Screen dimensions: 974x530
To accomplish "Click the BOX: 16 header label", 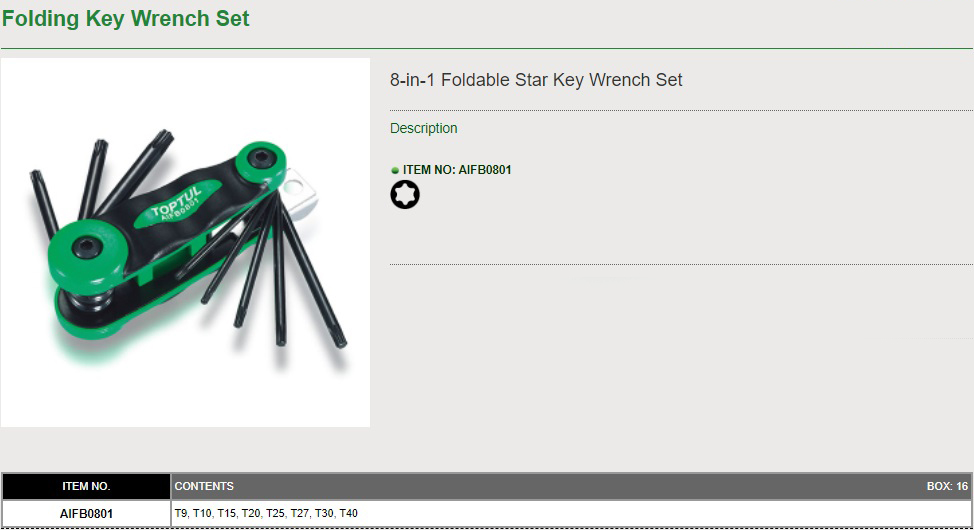I will tap(947, 487).
